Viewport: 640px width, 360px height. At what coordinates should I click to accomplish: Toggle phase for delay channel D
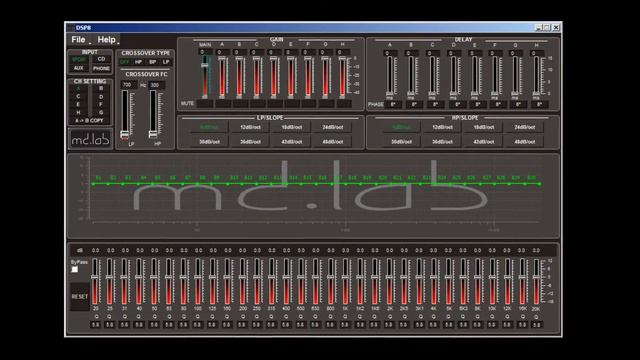457,104
